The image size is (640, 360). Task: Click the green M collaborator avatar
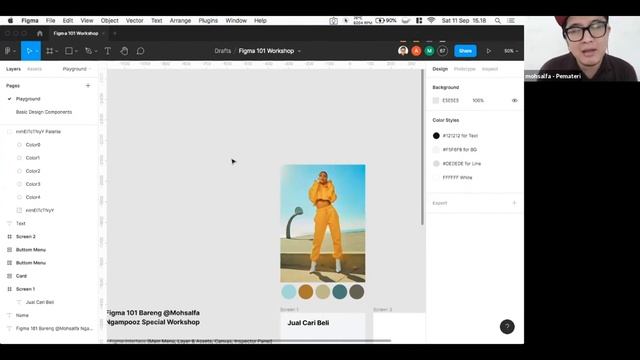429,51
